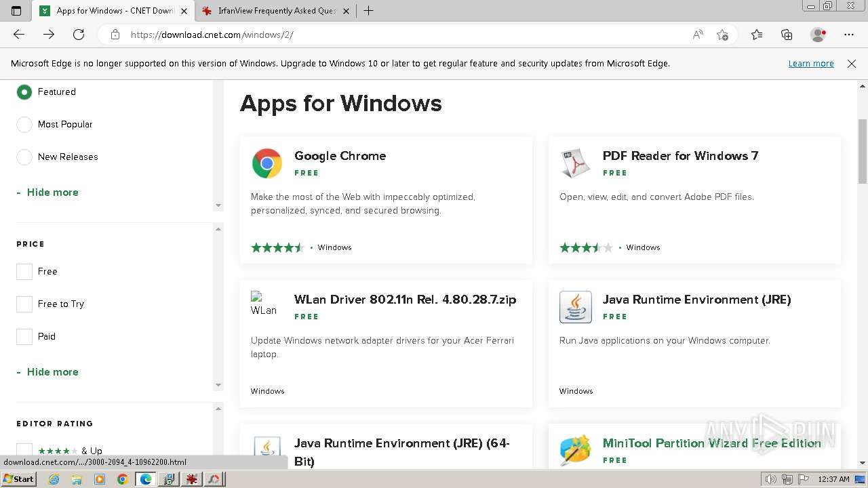Screen dimensions: 868x488
Task: Click main page scrollbar down arrow
Action: tap(863, 463)
